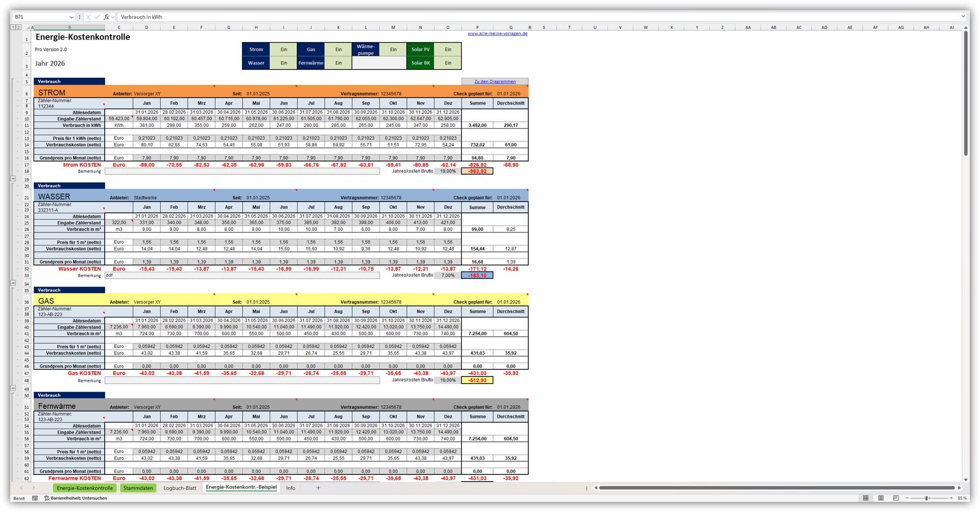Expand the formula bar with right-side chevron
Screen dimensions: 980x512
click(963, 17)
